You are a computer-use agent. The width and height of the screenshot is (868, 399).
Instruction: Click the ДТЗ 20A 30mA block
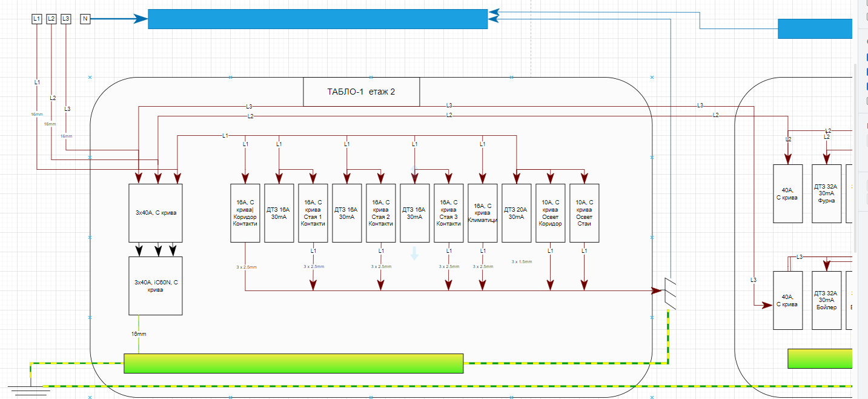pos(516,213)
